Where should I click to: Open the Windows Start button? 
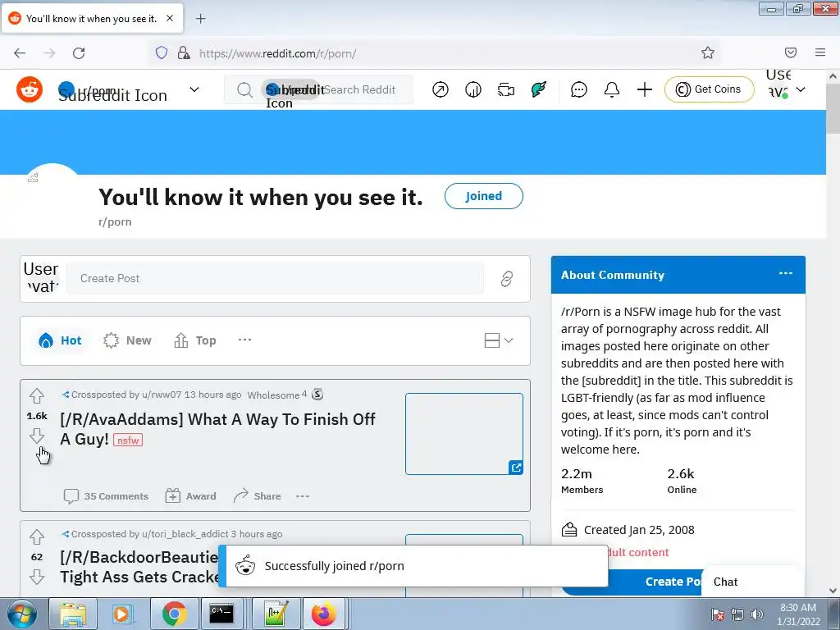[22, 614]
